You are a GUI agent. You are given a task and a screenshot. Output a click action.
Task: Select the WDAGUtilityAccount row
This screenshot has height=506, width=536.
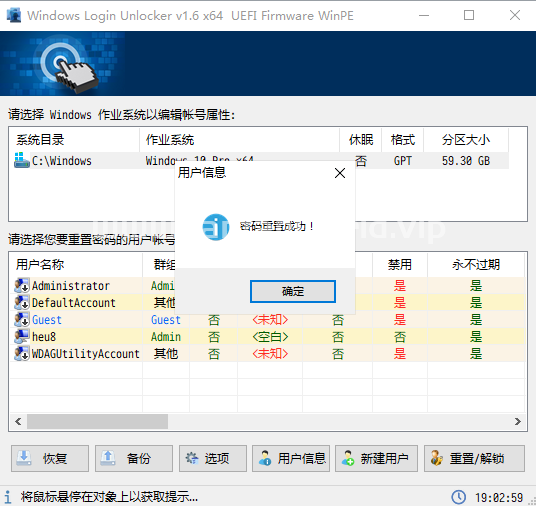267,354
